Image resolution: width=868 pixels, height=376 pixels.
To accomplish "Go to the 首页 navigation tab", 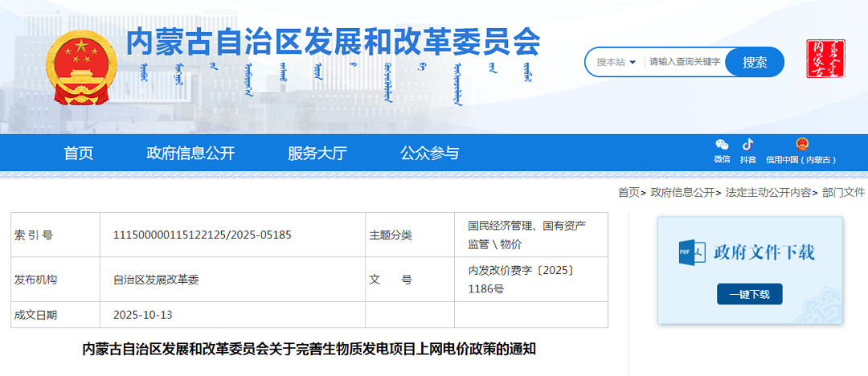I will tap(79, 153).
